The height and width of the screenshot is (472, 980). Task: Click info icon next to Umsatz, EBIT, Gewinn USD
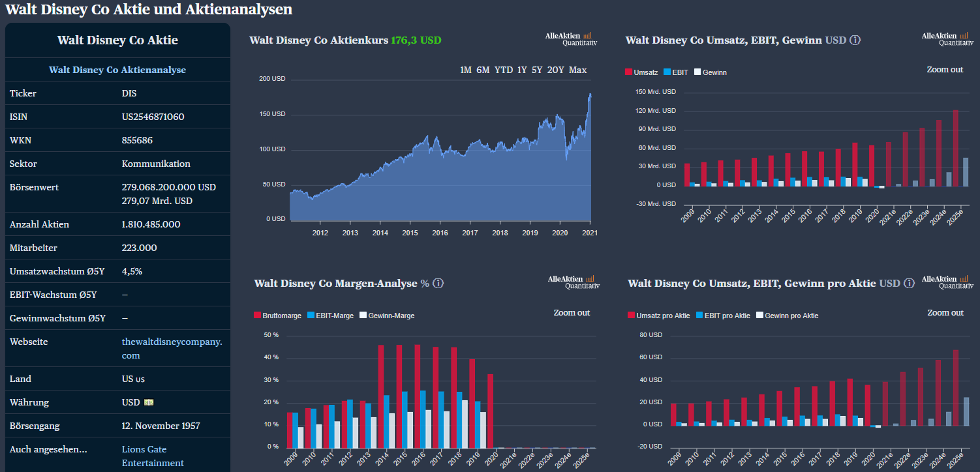(855, 40)
